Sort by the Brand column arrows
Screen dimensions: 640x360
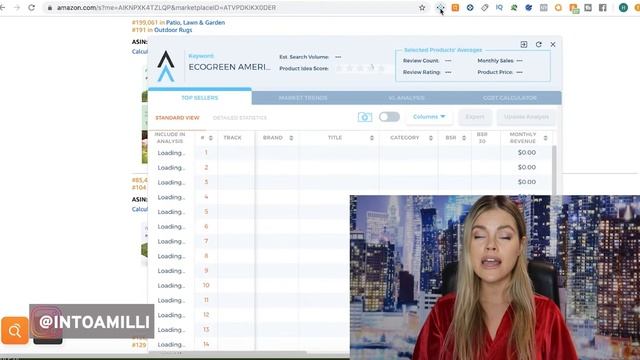291,138
